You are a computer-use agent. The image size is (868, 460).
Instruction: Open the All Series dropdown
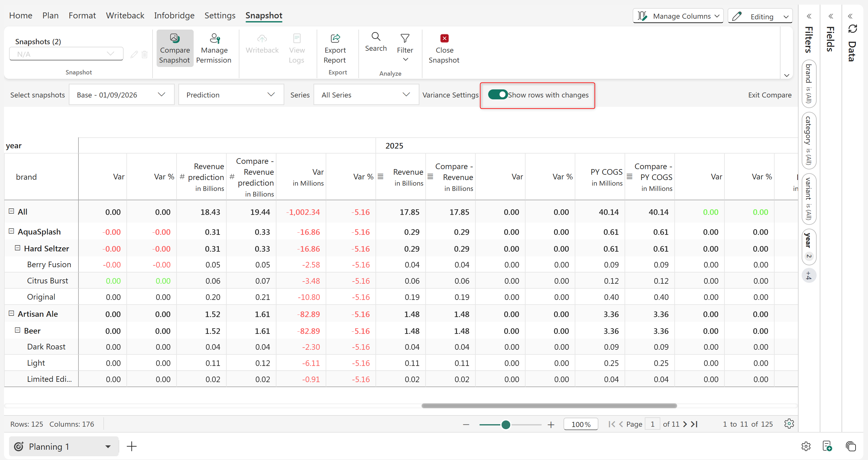(x=366, y=95)
